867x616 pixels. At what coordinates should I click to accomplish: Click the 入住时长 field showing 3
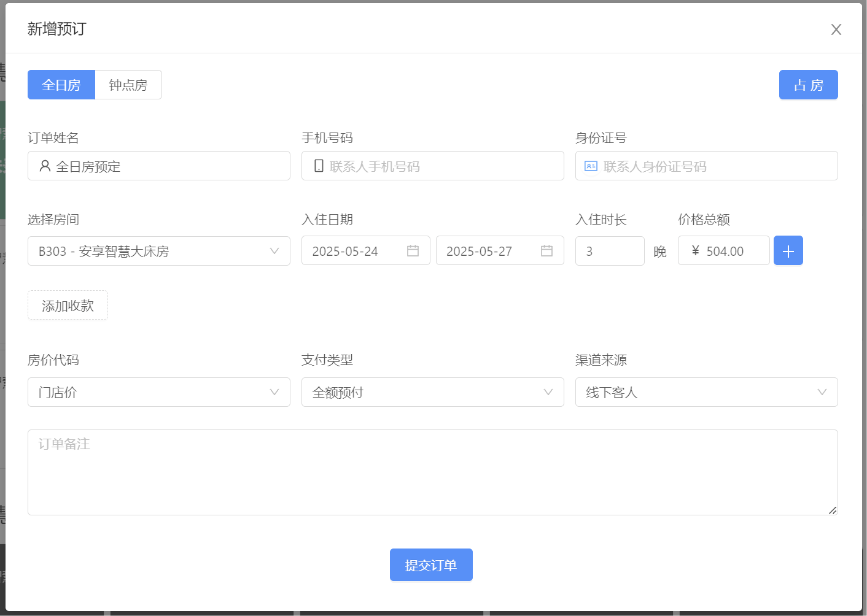(610, 251)
